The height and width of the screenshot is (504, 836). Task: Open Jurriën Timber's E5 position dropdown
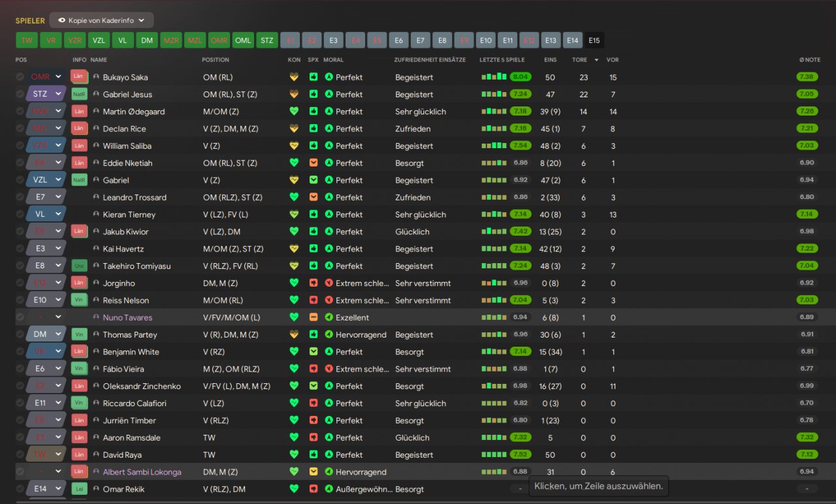(x=46, y=420)
